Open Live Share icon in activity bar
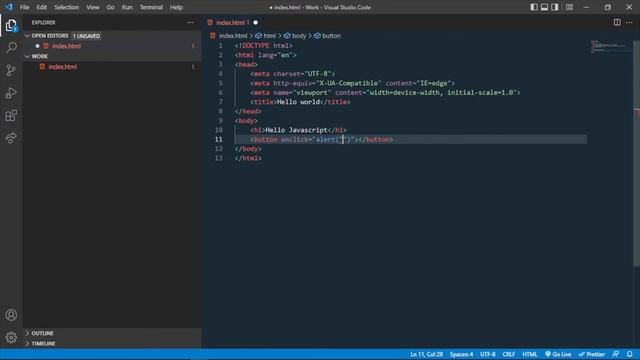Viewport: 640px width, 360px height. pyautogui.click(x=11, y=138)
